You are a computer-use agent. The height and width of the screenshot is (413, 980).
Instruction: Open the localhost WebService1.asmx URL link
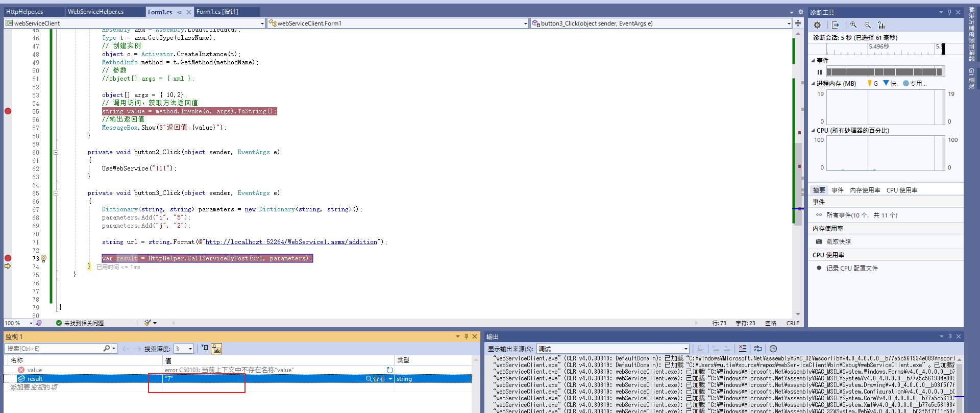(291, 242)
